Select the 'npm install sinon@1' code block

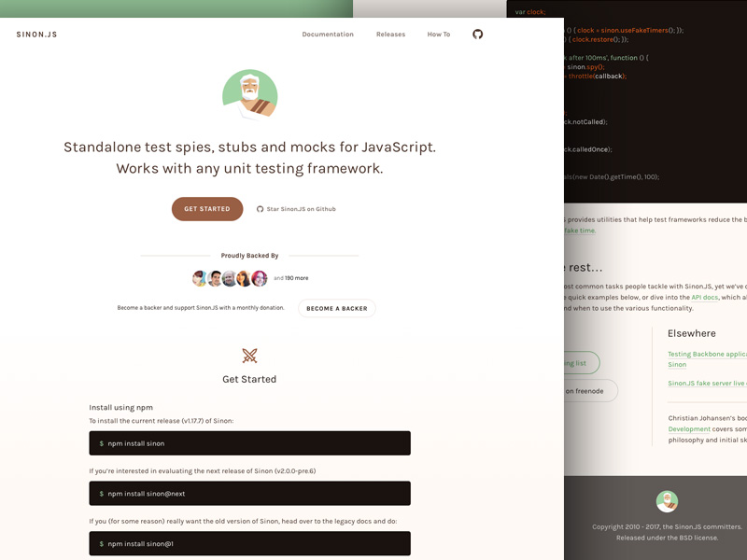click(x=249, y=543)
